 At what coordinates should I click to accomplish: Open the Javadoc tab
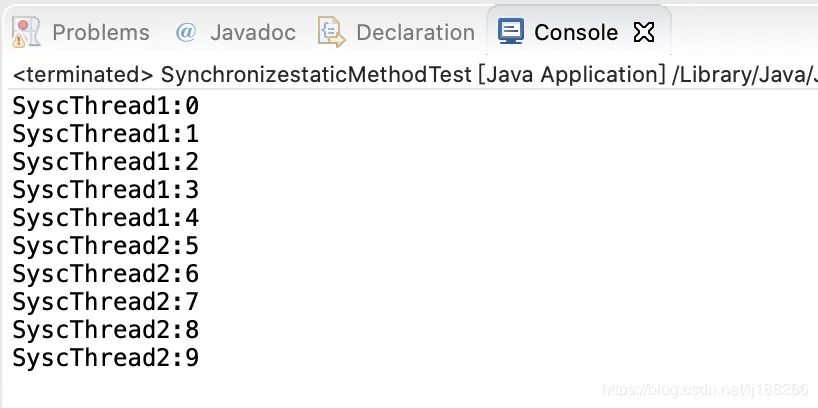pos(253,33)
